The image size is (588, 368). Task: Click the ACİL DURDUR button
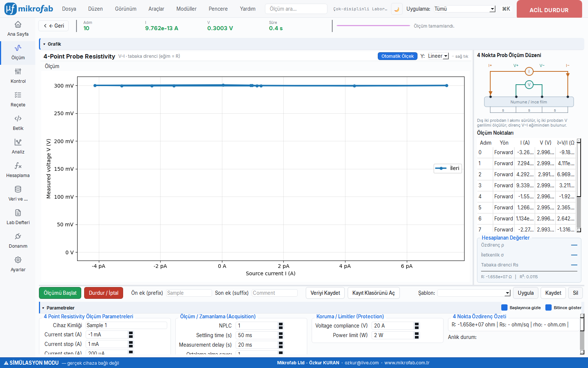pos(549,9)
